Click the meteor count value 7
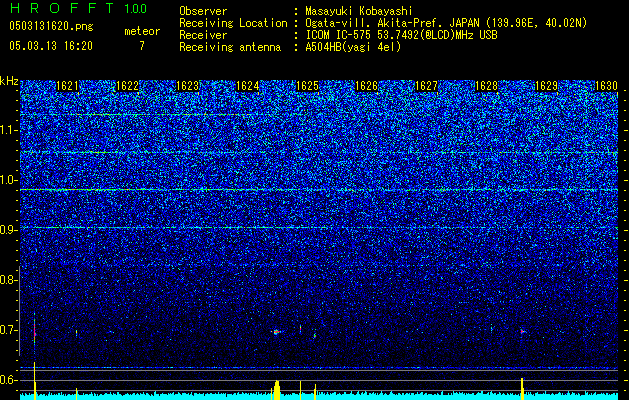The width and height of the screenshot is (629, 400). (x=142, y=46)
